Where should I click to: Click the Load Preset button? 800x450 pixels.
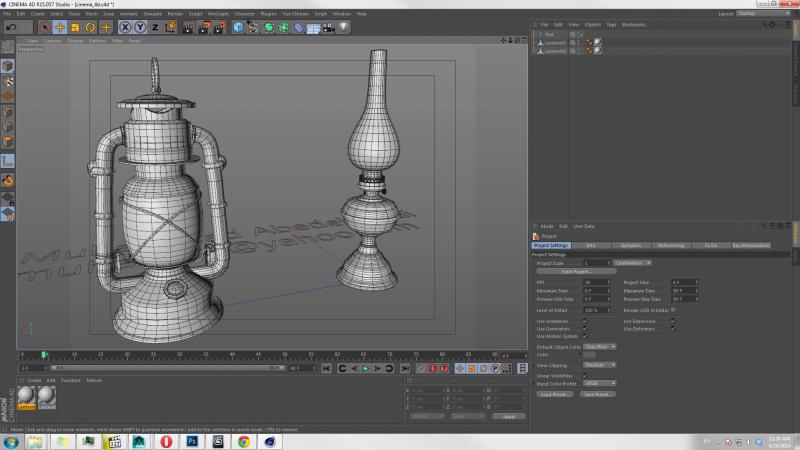coord(554,394)
